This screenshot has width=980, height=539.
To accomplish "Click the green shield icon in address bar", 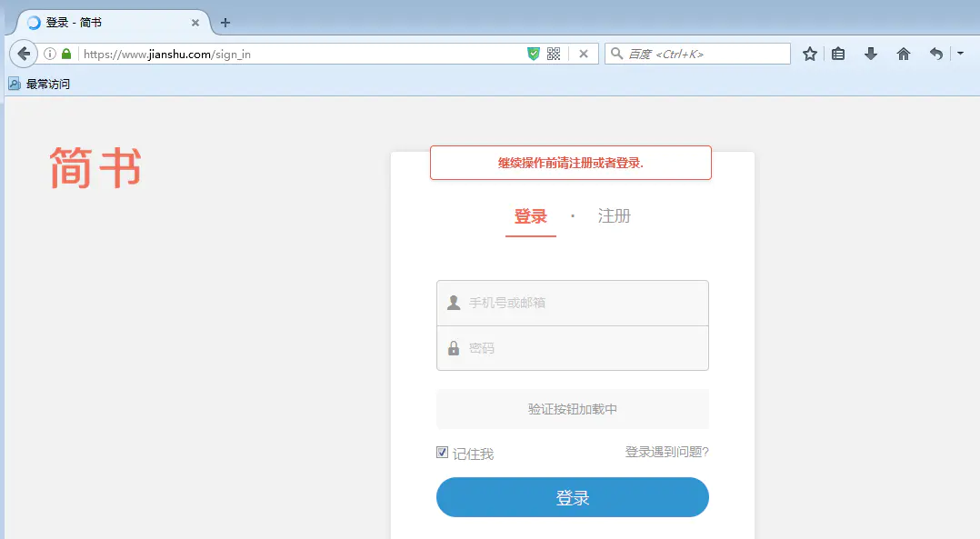I will 533,54.
